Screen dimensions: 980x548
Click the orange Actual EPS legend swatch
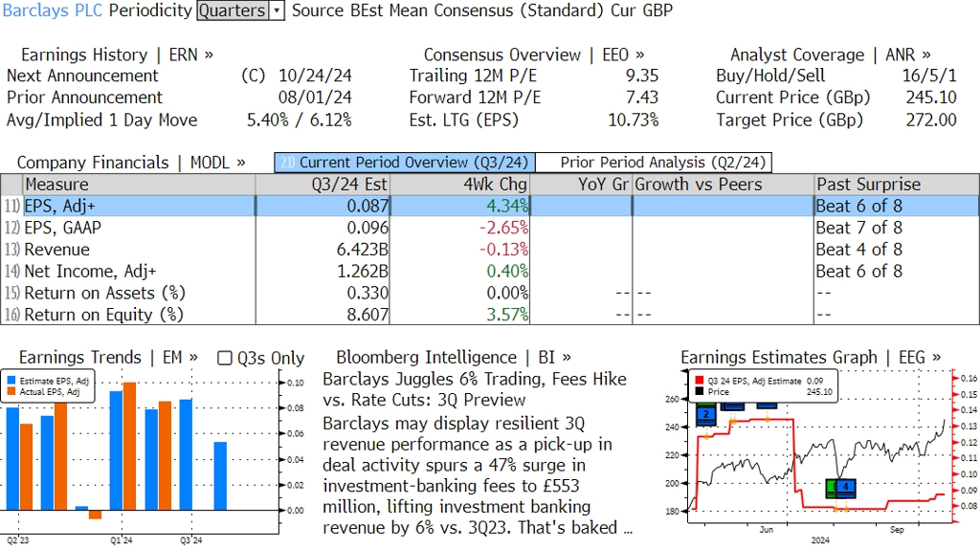pyautogui.click(x=11, y=392)
